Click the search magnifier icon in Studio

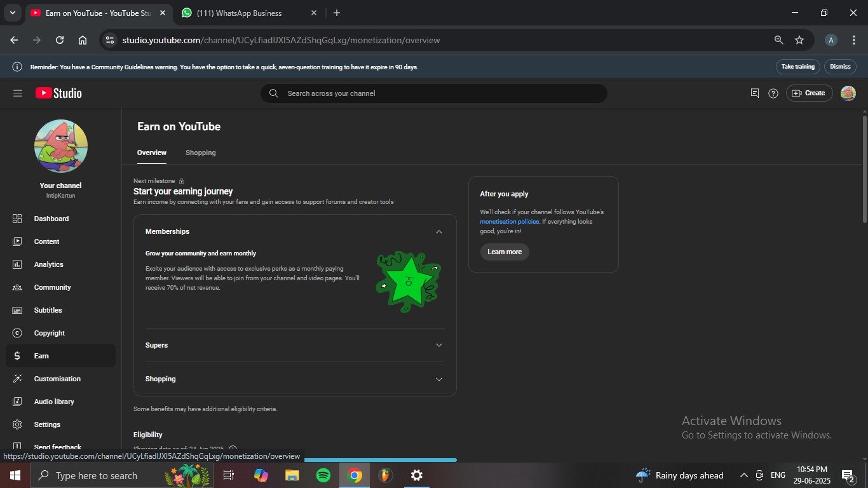tap(274, 93)
